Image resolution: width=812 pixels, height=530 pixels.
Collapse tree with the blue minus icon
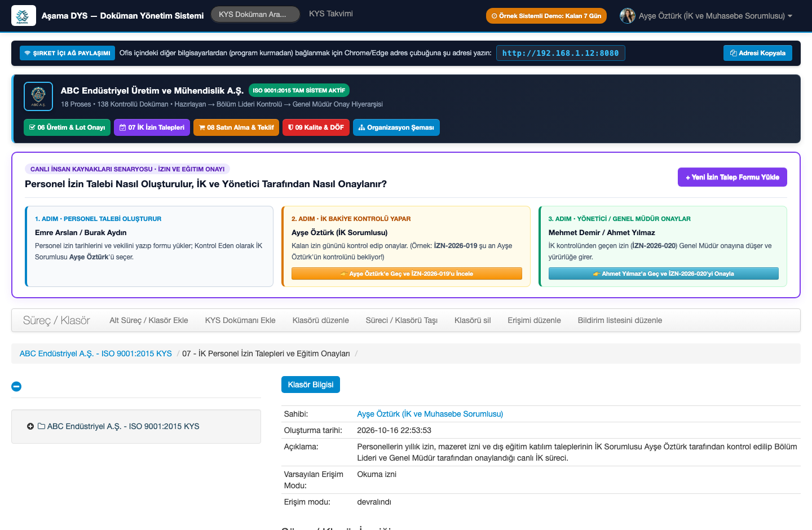click(x=16, y=386)
